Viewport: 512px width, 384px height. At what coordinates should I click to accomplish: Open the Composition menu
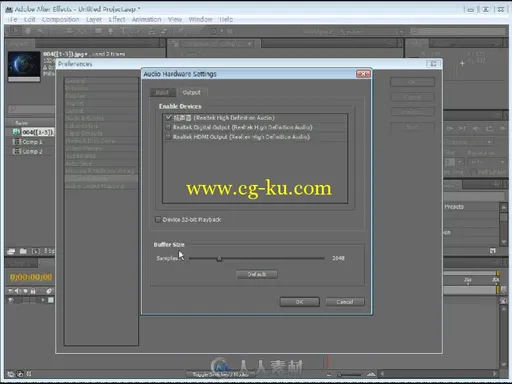coord(61,19)
